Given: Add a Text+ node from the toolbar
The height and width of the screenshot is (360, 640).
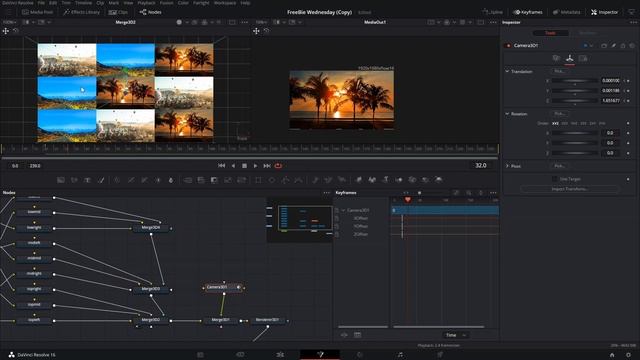Looking at the screenshot, I should pyautogui.click(x=87, y=180).
